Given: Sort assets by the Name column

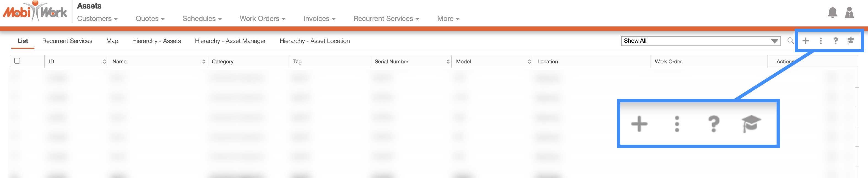Looking at the screenshot, I should 204,62.
